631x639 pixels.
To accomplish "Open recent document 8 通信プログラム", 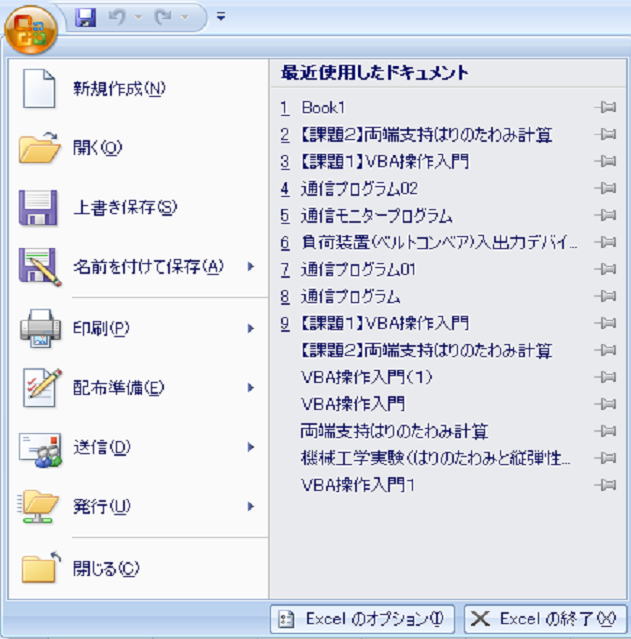I will click(448, 296).
